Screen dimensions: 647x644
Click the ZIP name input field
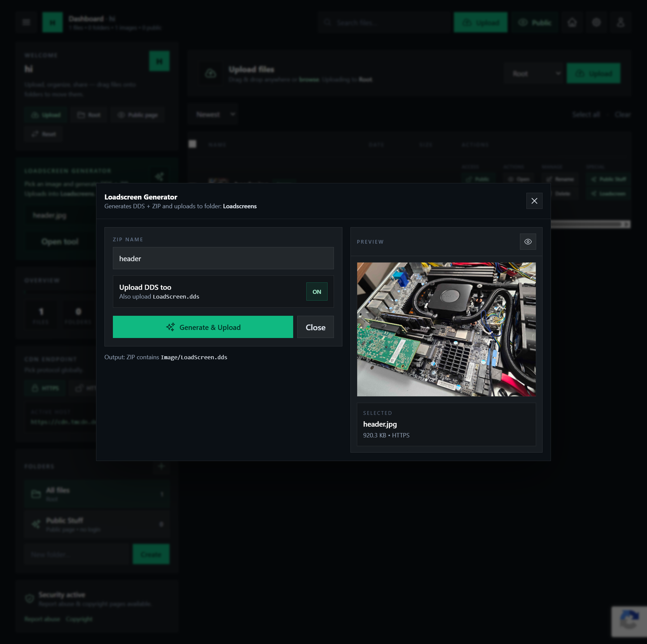223,258
